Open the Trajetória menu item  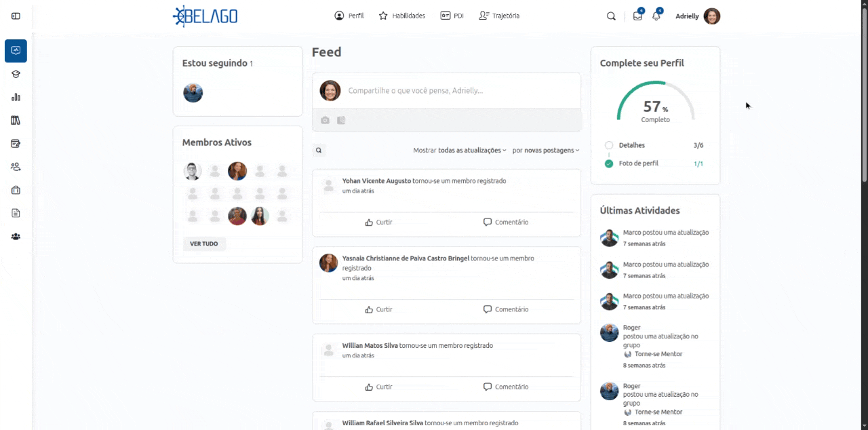click(x=499, y=16)
